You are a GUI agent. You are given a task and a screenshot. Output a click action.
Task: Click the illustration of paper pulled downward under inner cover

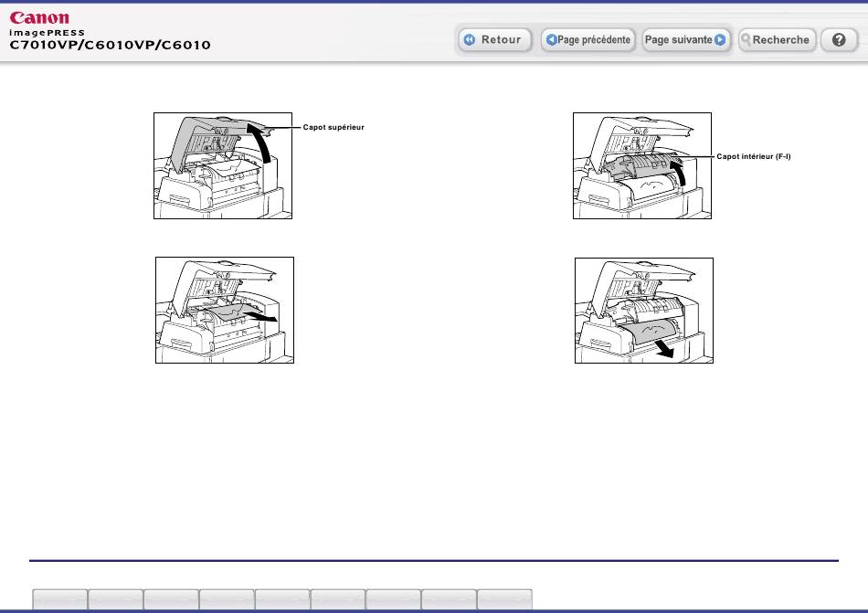point(644,311)
